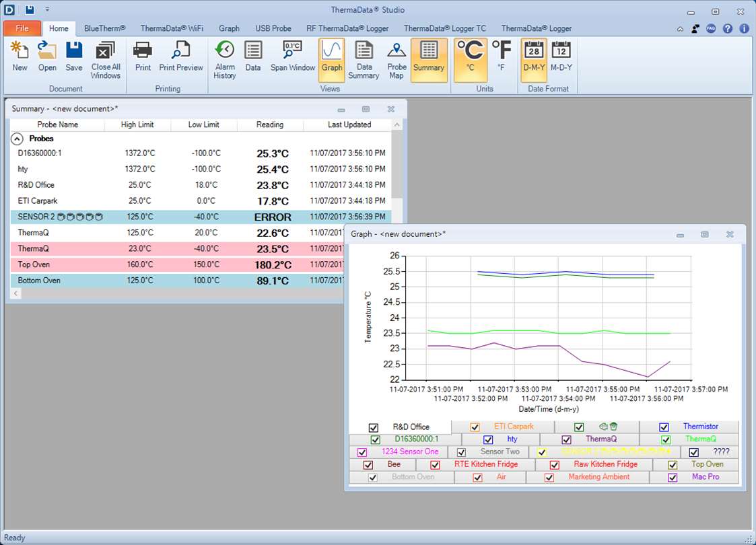
Task: Click the user icon next to FAQ
Action: click(695, 28)
